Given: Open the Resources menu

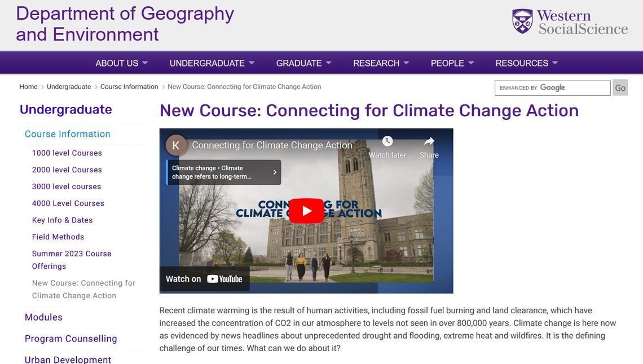Looking at the screenshot, I should click(526, 63).
